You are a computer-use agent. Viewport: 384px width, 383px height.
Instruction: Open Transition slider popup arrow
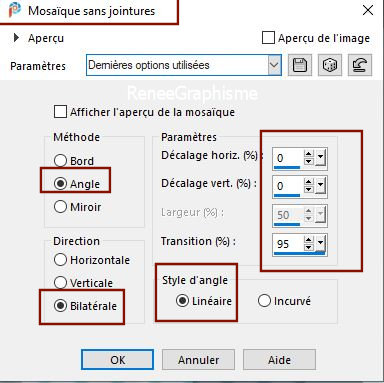(x=320, y=243)
